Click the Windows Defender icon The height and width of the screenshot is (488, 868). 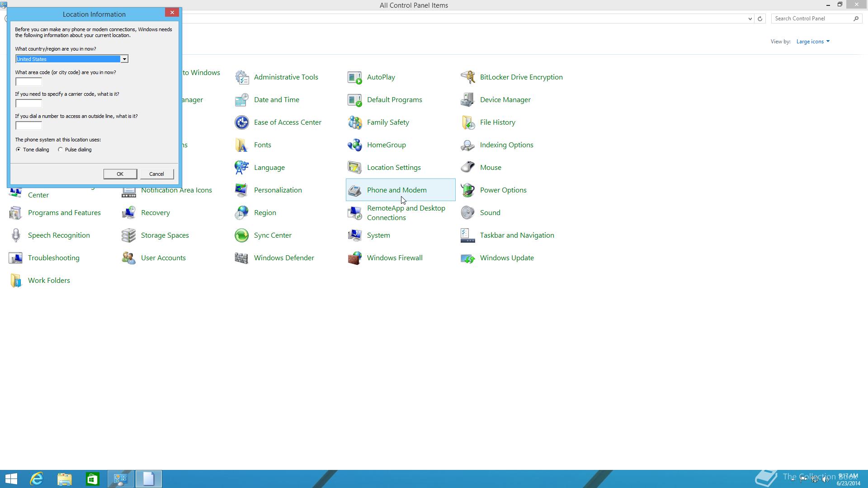pos(242,258)
